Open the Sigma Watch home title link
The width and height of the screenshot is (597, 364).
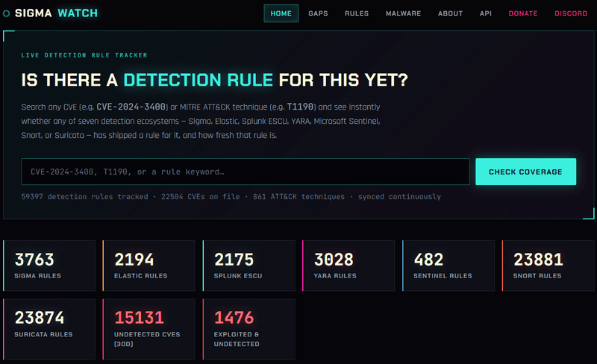point(56,13)
